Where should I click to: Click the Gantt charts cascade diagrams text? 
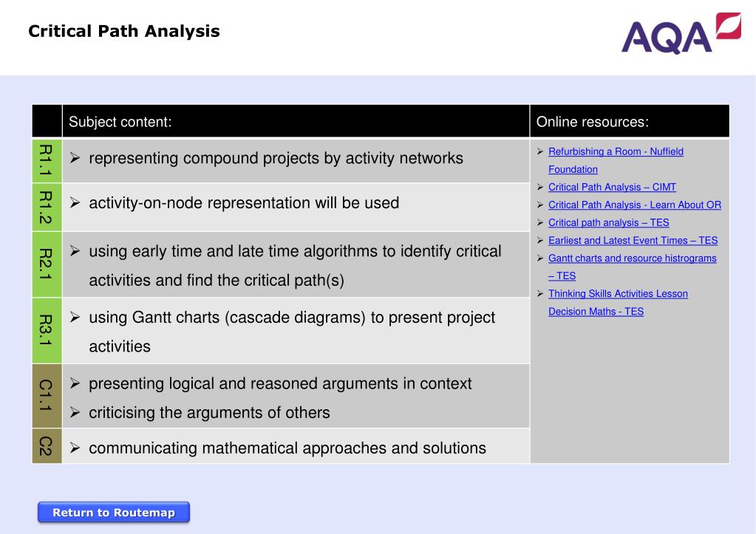[292, 318]
